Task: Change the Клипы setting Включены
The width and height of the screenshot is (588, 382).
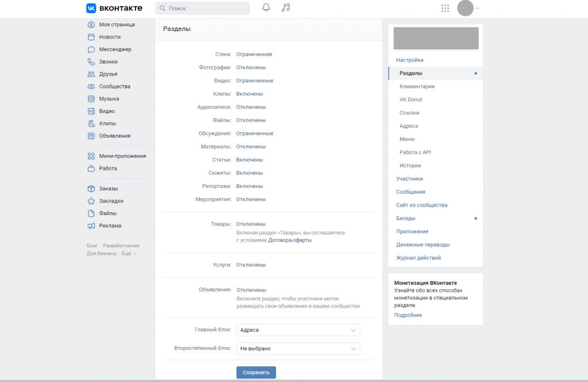Action: (x=249, y=93)
